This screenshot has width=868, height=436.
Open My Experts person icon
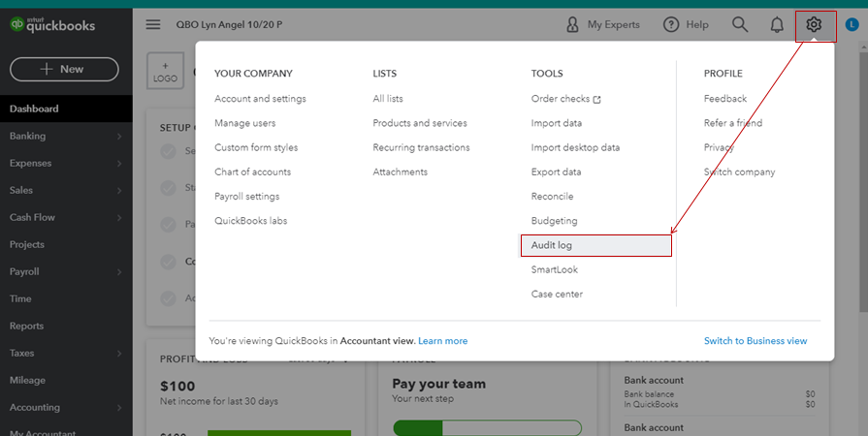572,24
